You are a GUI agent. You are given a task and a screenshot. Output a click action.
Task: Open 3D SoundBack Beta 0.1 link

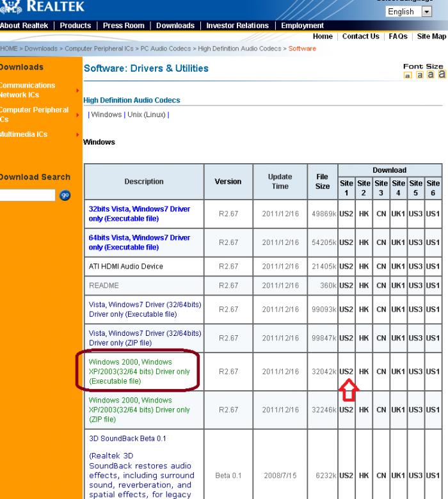(127, 438)
